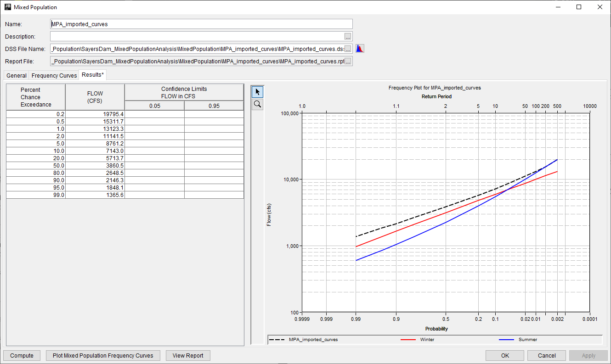
Task: Click Plot Mixed Population Frequency Curves
Action: pos(103,355)
